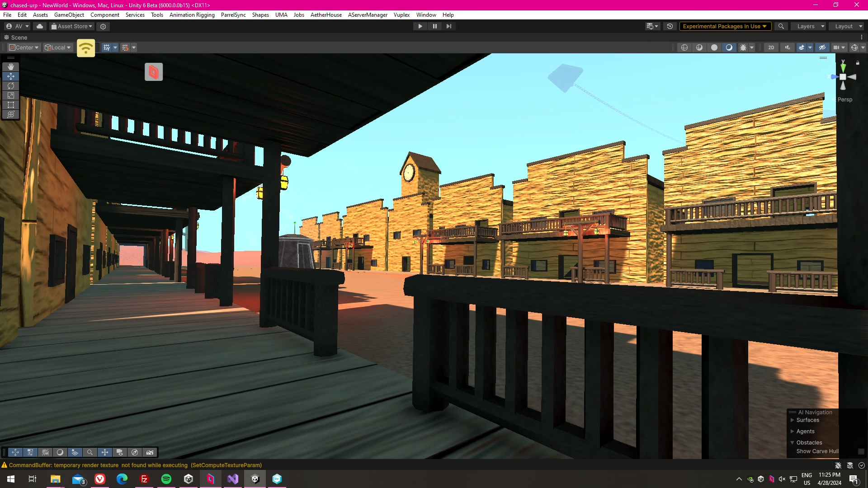Choose wireframe shading mode icon
Image resolution: width=868 pixels, height=488 pixels.
point(684,47)
